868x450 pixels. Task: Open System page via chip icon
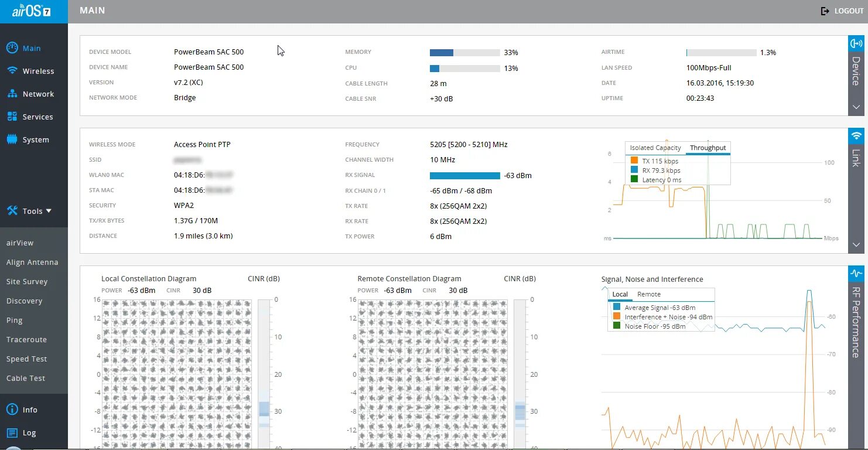[12, 139]
